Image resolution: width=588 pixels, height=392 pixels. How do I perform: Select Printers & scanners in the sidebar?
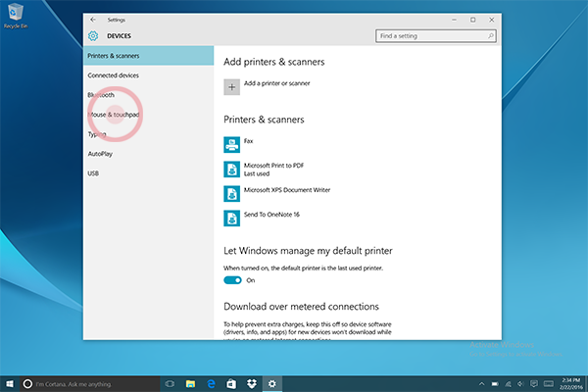(149, 56)
